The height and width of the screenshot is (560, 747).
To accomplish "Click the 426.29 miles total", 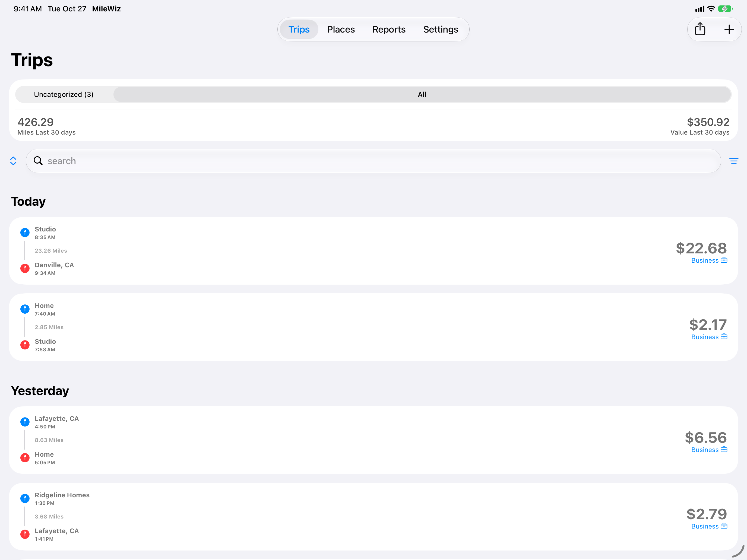I will point(36,122).
